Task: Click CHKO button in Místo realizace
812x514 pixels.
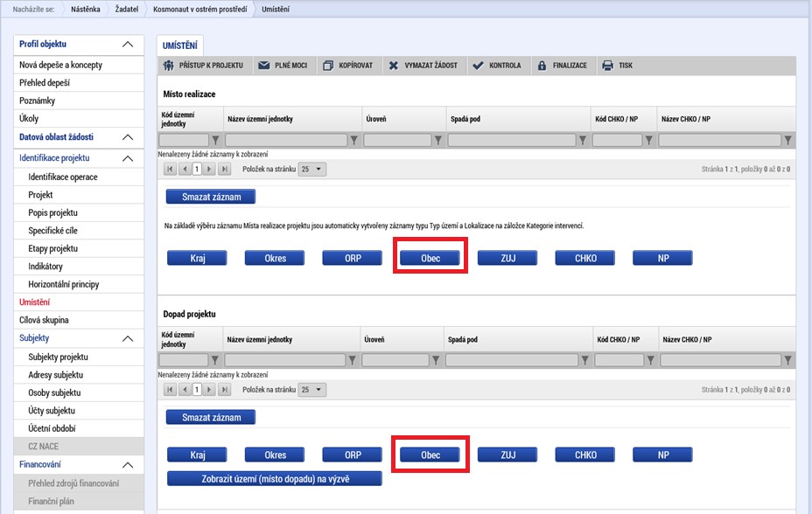Action: click(x=585, y=258)
